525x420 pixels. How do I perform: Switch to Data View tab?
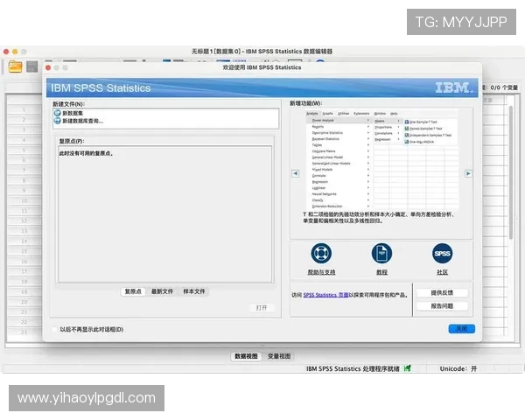(x=247, y=356)
